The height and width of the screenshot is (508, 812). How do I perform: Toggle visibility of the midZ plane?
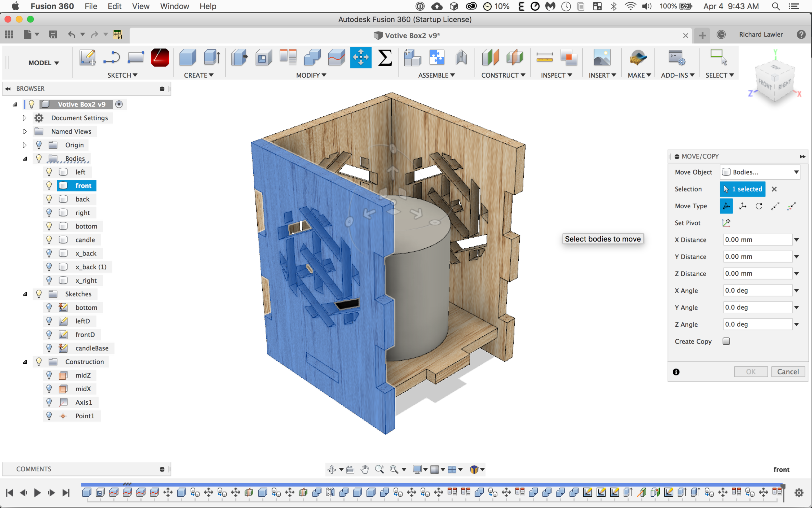click(49, 375)
